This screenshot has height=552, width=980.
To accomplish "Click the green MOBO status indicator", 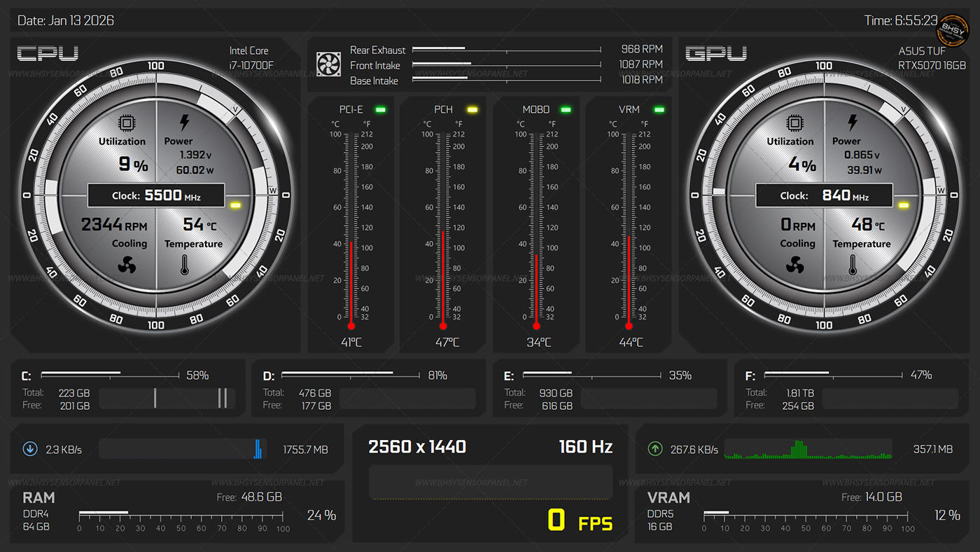I will click(x=566, y=109).
